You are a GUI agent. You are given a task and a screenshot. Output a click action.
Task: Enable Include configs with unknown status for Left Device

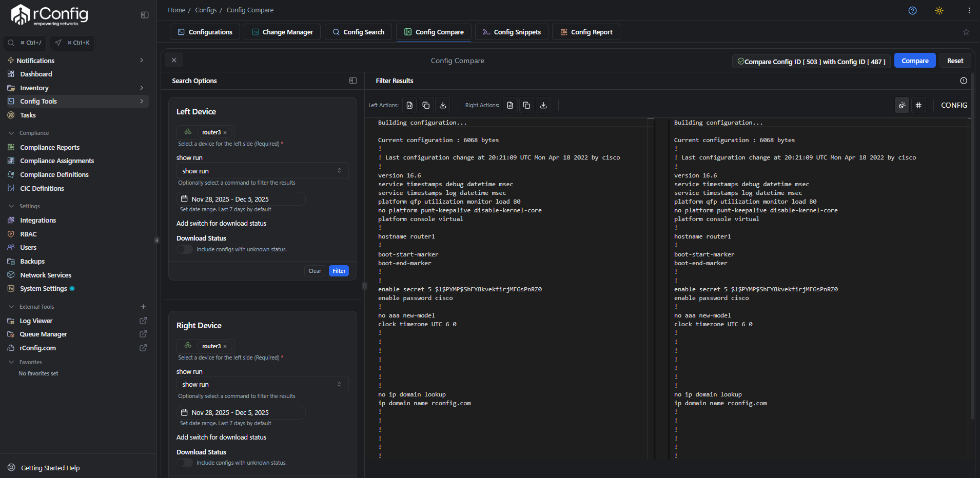[x=185, y=249]
